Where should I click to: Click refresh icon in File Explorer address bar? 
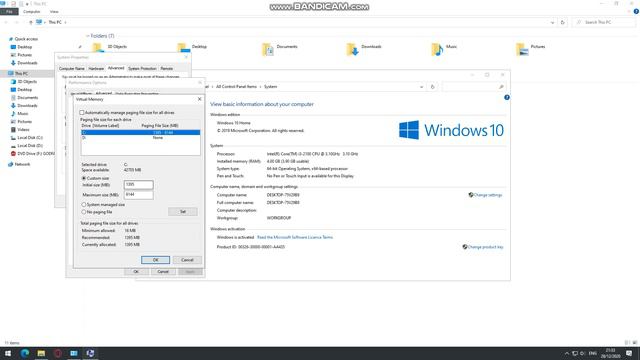tap(562, 22)
